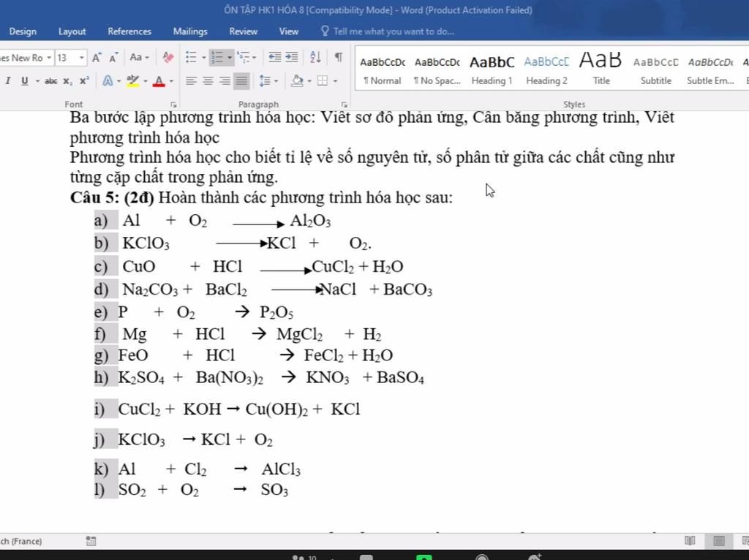Click the macro recording status icon
Viewport: 749px width, 560px height.
click(x=91, y=541)
